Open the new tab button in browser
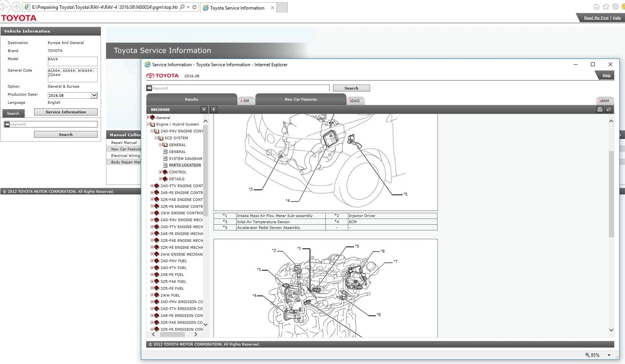 (282, 7)
